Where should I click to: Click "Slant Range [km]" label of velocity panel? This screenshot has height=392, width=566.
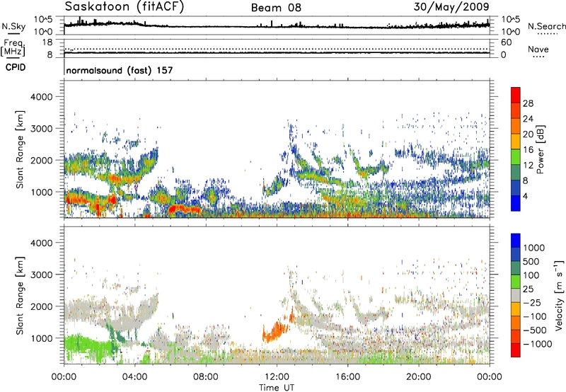20,296
